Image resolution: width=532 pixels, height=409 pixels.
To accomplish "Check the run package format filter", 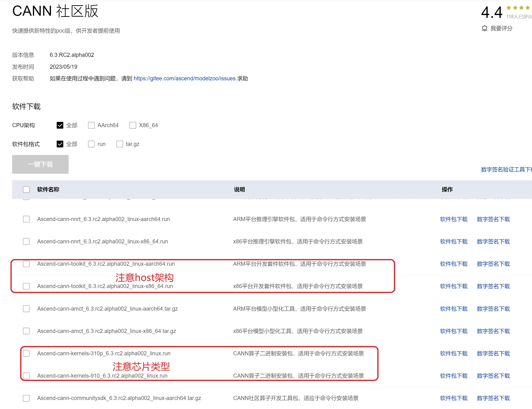I will point(91,144).
